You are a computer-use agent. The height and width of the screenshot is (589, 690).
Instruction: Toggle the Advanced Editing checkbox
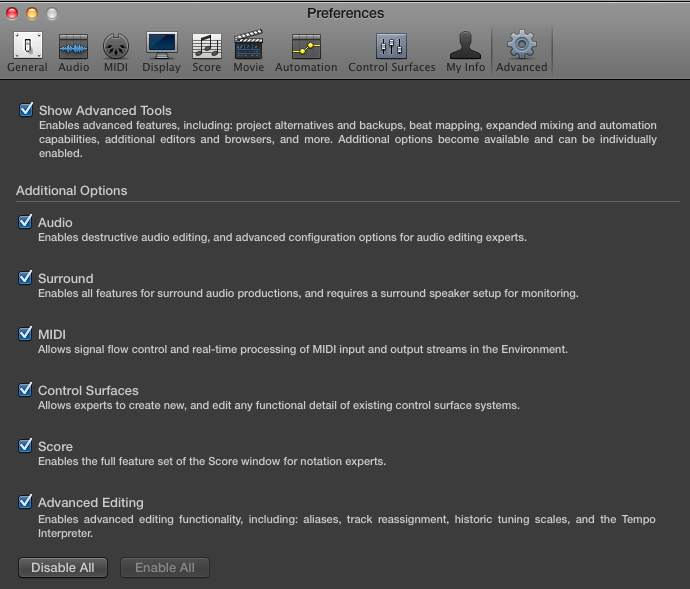[x=25, y=501]
